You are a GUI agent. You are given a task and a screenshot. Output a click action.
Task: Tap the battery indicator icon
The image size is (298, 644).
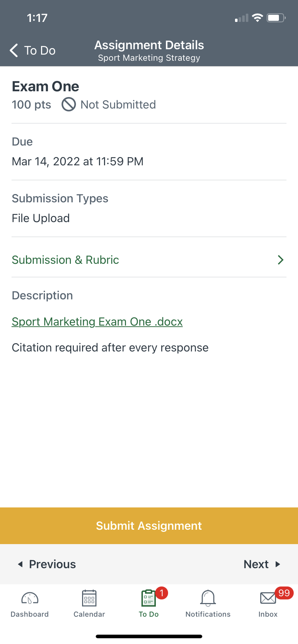pos(276,18)
